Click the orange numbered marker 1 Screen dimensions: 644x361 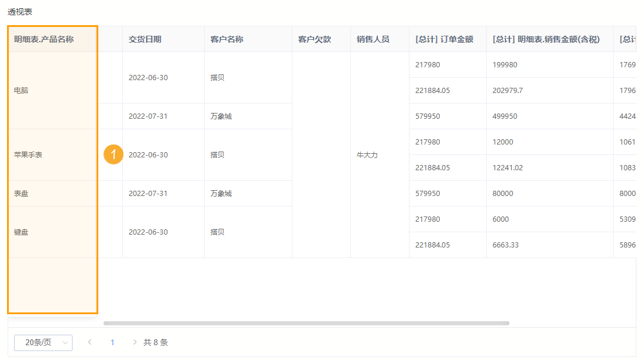[113, 154]
